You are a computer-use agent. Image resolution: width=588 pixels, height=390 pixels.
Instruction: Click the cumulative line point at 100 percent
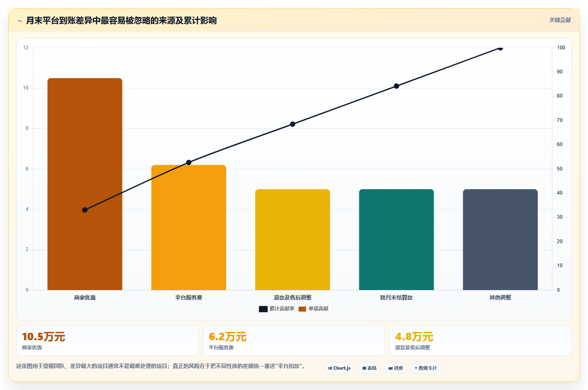pyautogui.click(x=500, y=48)
